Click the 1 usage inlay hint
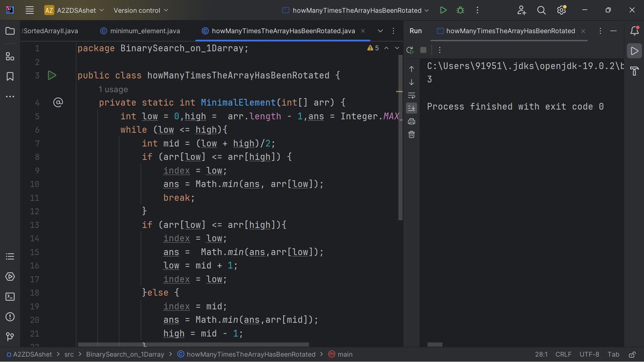 (113, 90)
